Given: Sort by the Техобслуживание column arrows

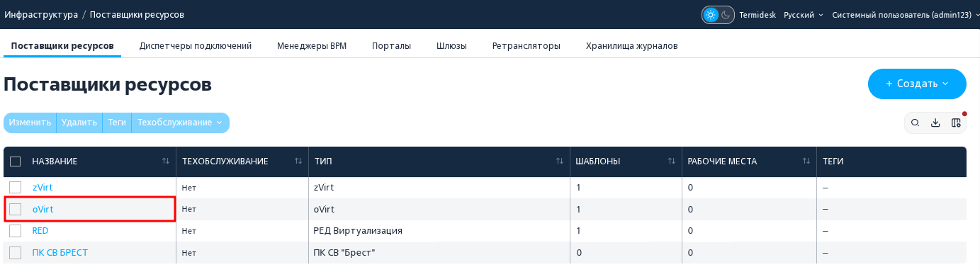Looking at the screenshot, I should click(298, 161).
